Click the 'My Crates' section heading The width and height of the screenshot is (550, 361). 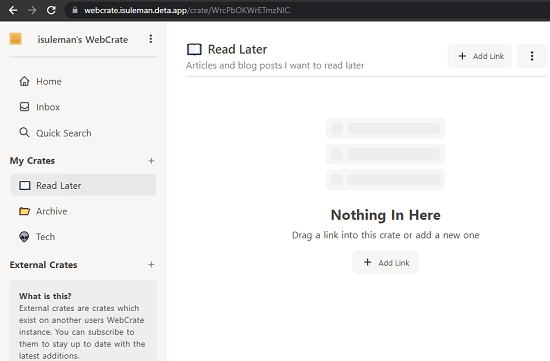click(32, 161)
